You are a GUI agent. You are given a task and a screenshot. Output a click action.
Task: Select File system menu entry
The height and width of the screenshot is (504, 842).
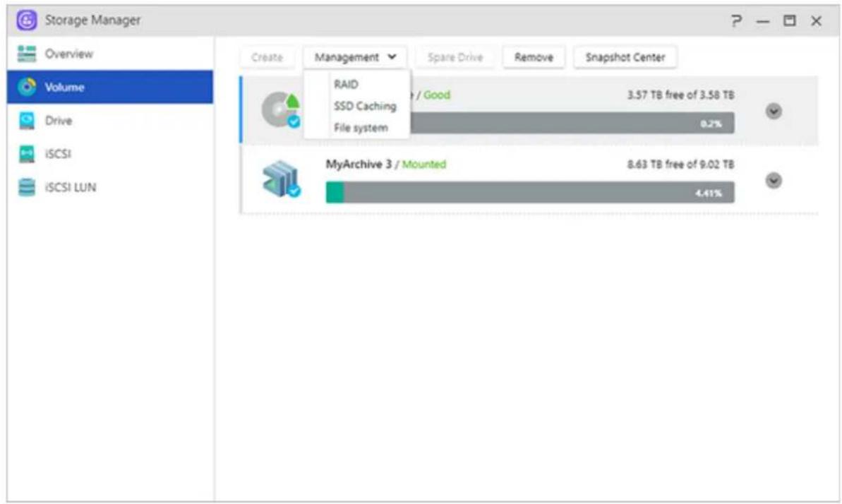pyautogui.click(x=361, y=128)
